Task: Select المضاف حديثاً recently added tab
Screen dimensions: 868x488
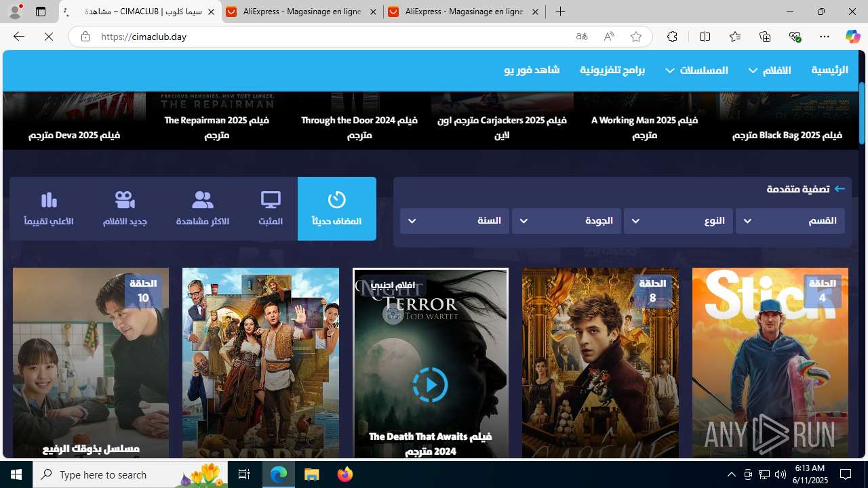Action: (336, 209)
